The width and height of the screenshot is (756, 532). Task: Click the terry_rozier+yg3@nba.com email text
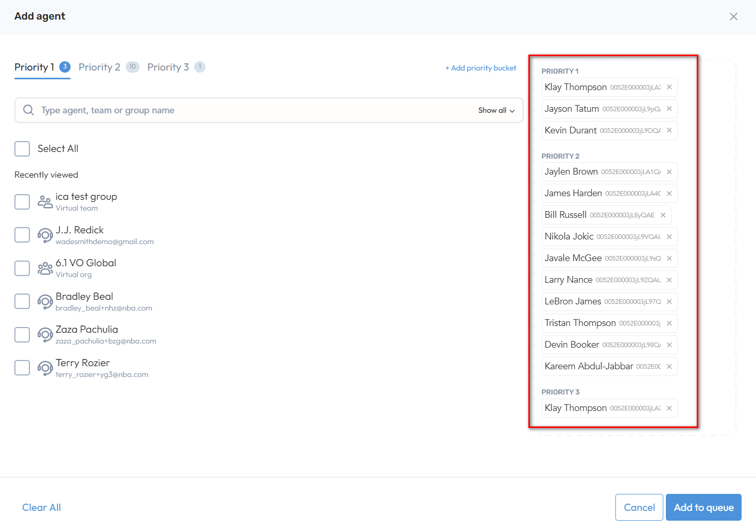[x=102, y=374]
